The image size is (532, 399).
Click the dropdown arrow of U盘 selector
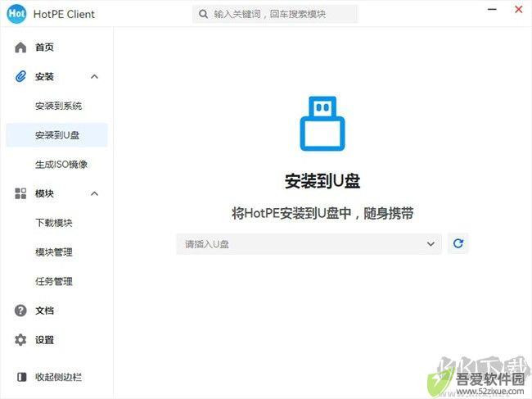pos(431,244)
